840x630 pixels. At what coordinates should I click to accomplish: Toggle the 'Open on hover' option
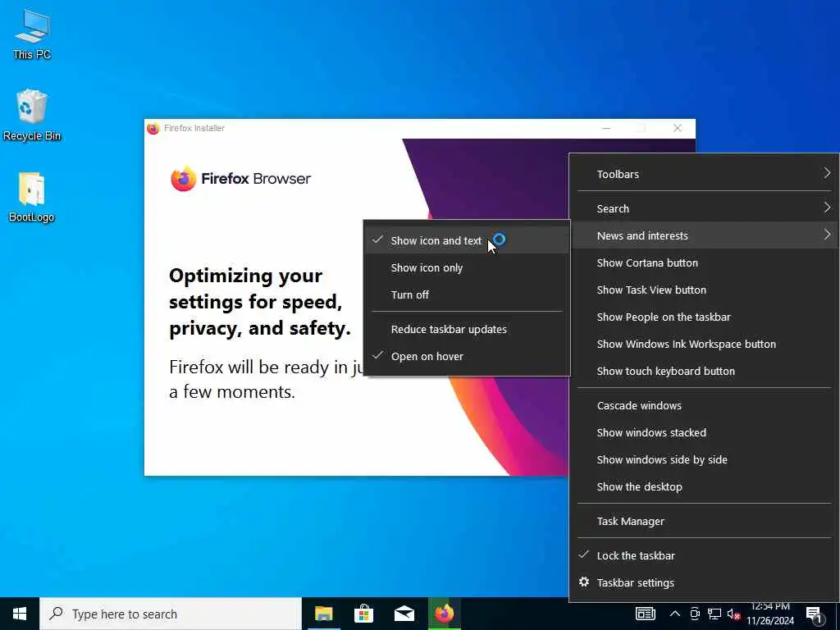click(x=467, y=356)
